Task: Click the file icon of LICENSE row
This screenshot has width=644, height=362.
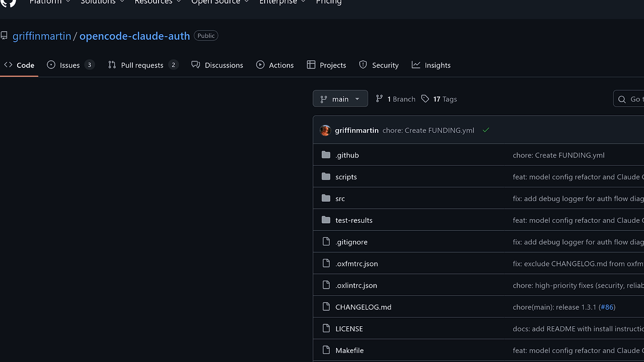Action: pos(326,328)
